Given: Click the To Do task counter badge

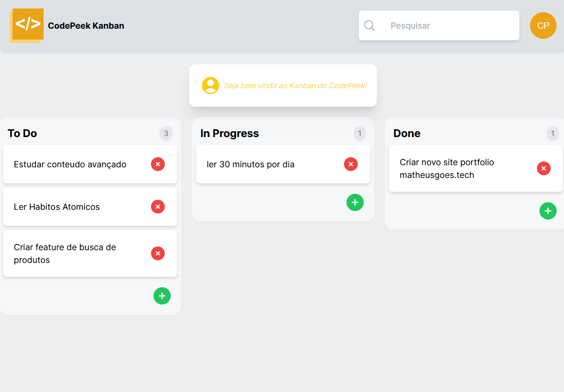Looking at the screenshot, I should point(166,133).
